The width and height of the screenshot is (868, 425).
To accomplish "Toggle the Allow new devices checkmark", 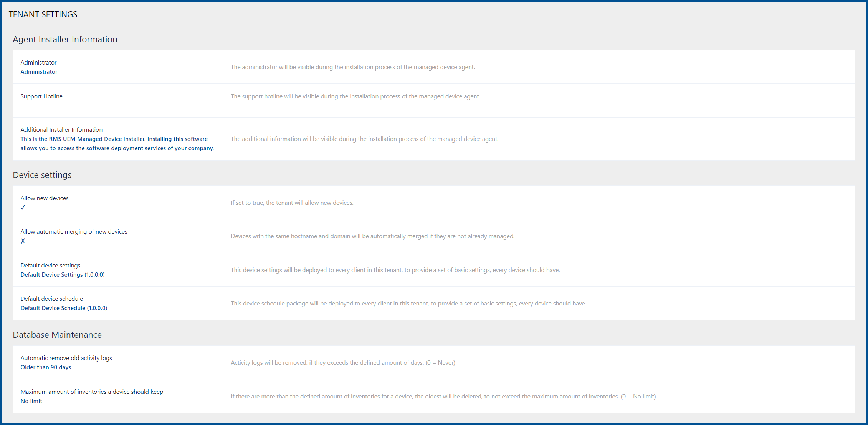I will pyautogui.click(x=23, y=208).
